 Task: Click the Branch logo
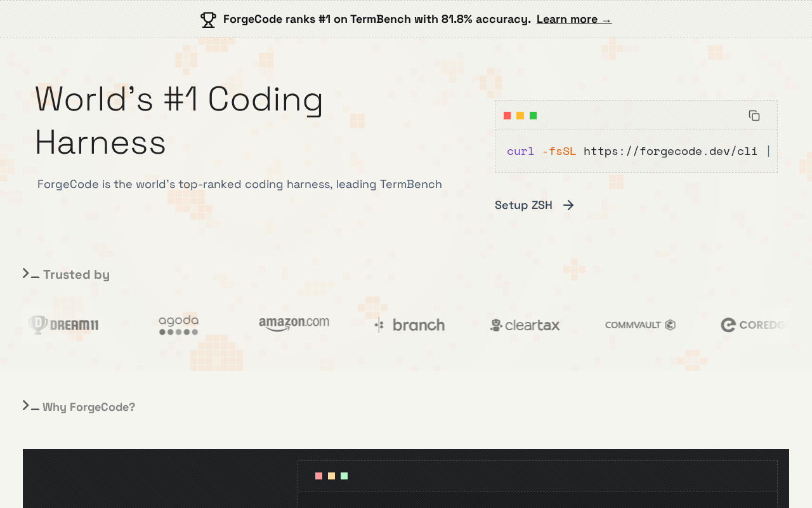click(x=409, y=325)
